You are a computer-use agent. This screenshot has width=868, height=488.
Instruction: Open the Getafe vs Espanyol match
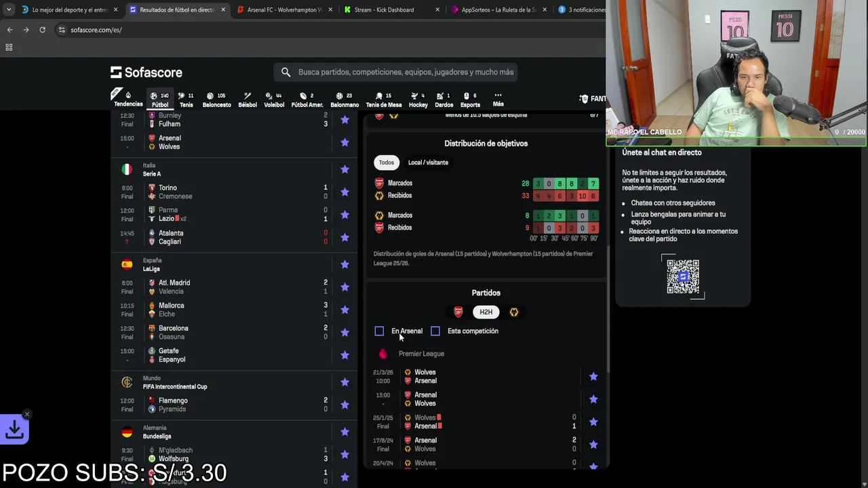click(x=234, y=355)
